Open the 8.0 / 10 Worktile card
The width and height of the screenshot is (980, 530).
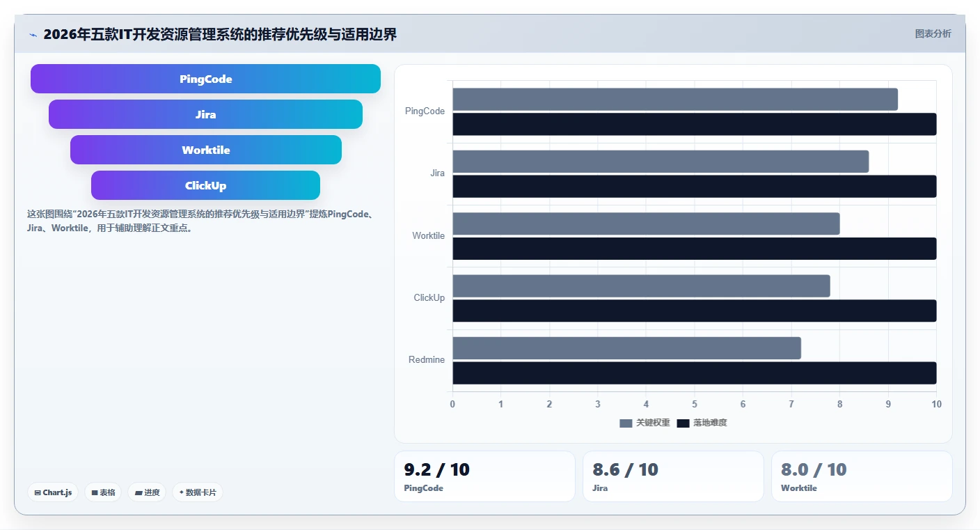pyautogui.click(x=862, y=476)
